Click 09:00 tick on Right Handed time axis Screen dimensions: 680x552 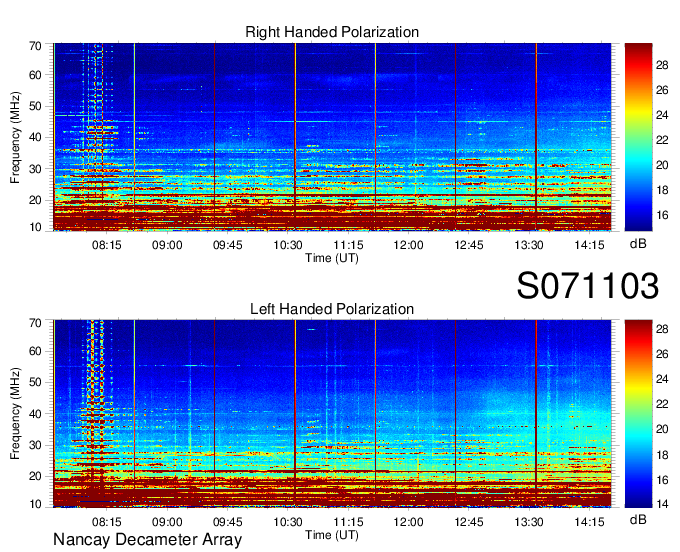coord(167,245)
